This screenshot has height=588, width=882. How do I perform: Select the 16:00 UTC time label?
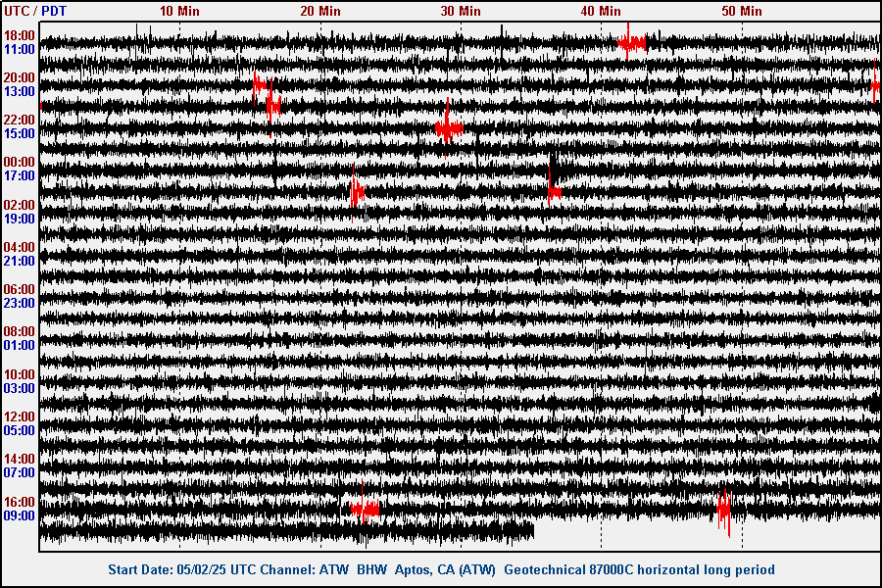click(20, 502)
